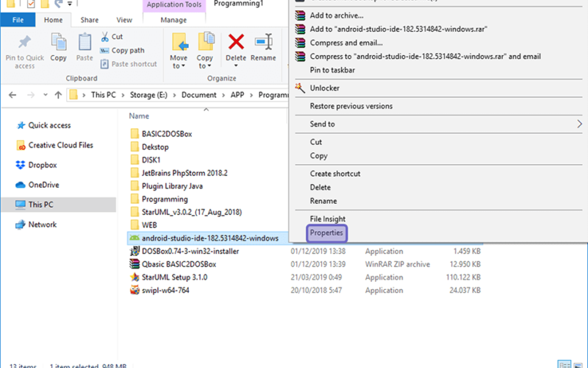
Task: Click the Qbasic BASIC2DOSBox archive icon
Action: pos(135,264)
